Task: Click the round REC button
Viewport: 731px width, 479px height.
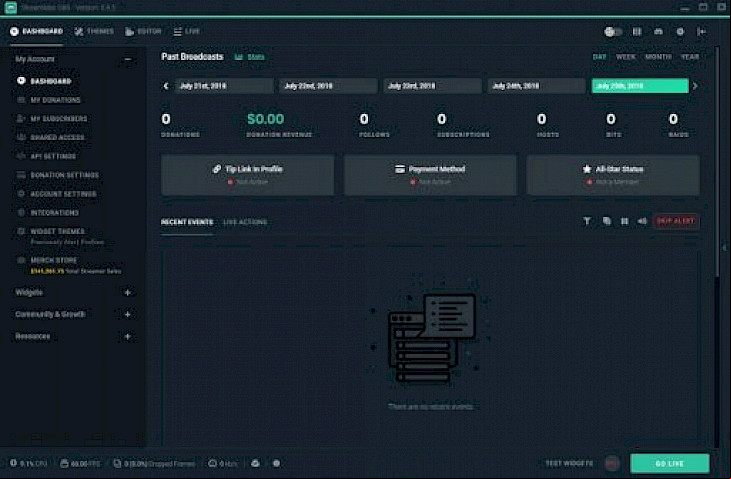Action: [x=612, y=463]
